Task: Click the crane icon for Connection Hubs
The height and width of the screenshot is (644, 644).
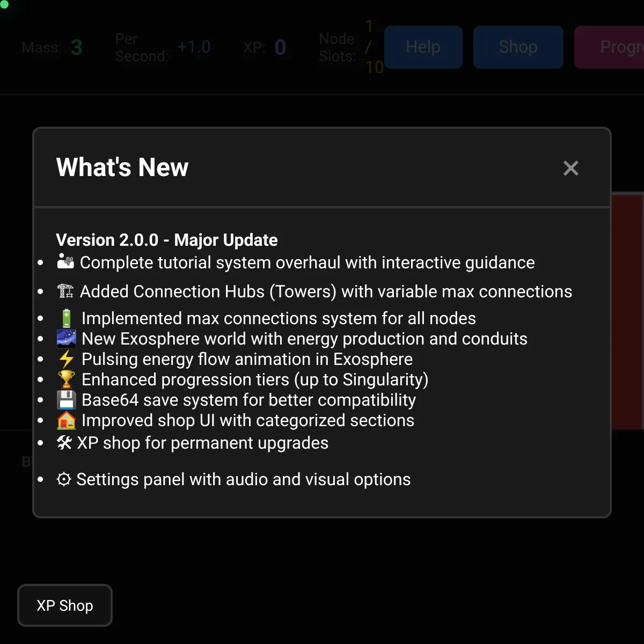Action: (65, 291)
